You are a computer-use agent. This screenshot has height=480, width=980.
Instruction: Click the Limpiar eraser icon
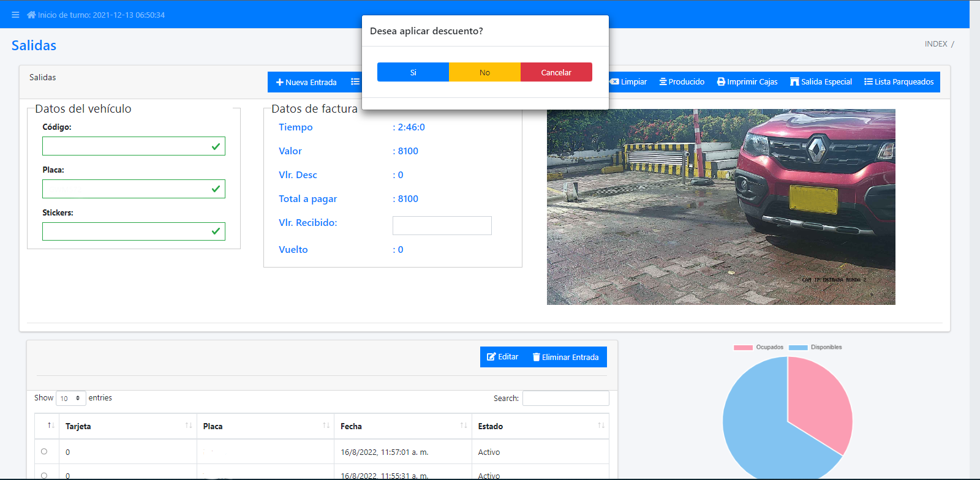(614, 82)
